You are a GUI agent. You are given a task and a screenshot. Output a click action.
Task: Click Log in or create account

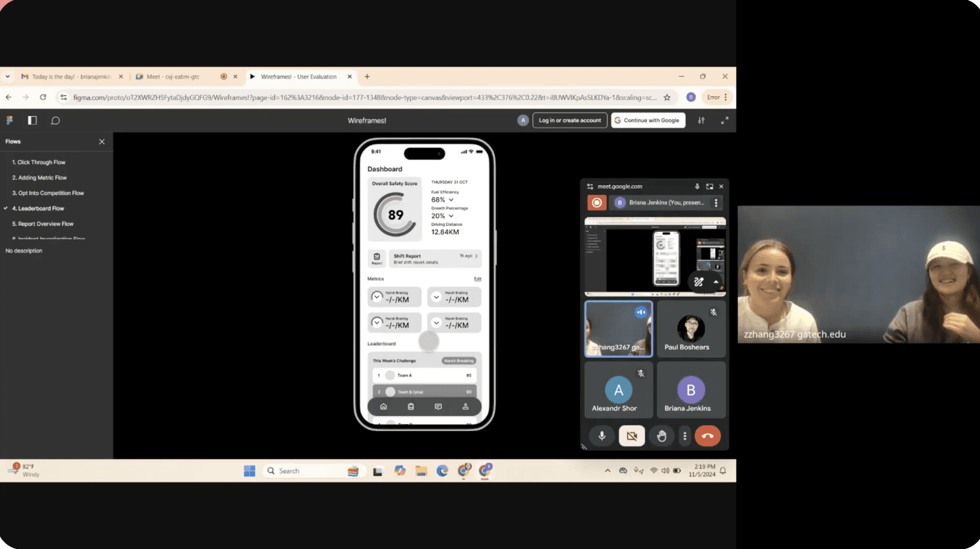570,120
